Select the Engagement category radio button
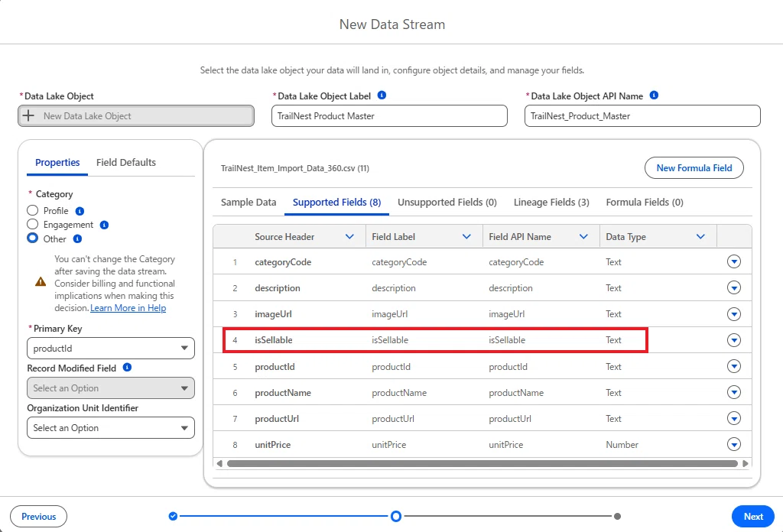The image size is (783, 532). pos(32,225)
